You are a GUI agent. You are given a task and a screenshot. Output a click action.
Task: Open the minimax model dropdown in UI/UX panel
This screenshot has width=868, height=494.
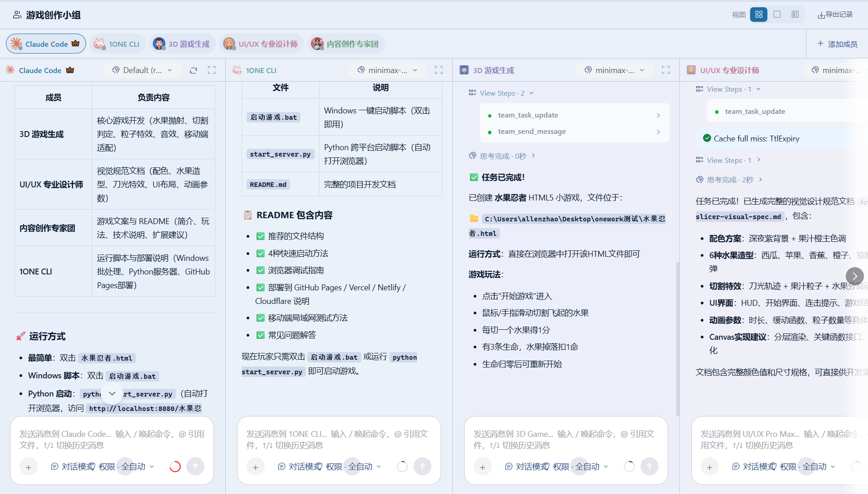pyautogui.click(x=836, y=70)
